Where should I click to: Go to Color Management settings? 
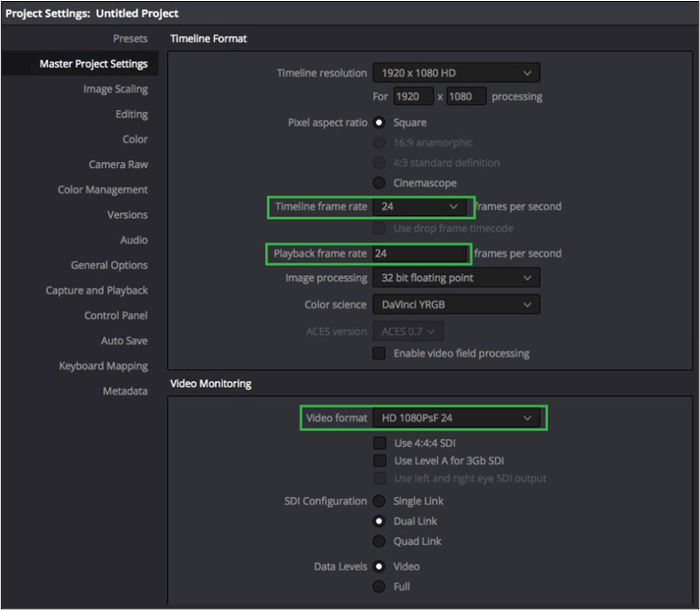click(x=102, y=190)
